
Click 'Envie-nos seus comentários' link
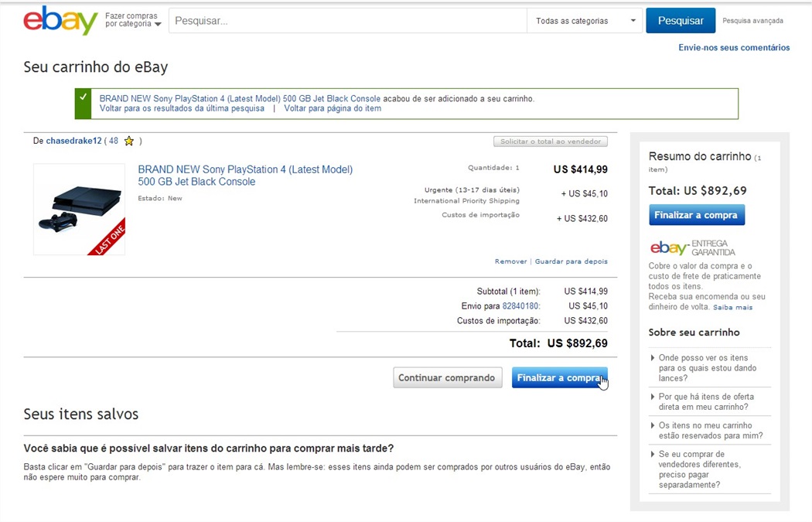click(734, 48)
